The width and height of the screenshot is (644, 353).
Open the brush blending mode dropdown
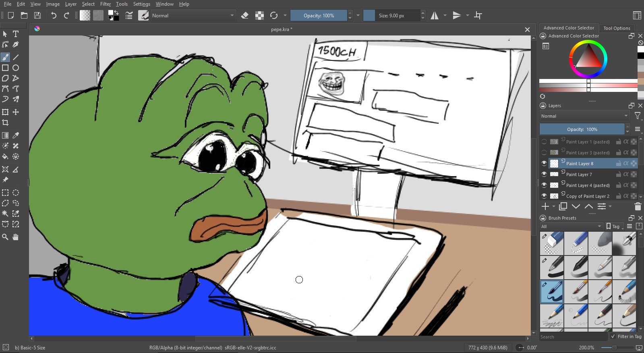(x=193, y=15)
